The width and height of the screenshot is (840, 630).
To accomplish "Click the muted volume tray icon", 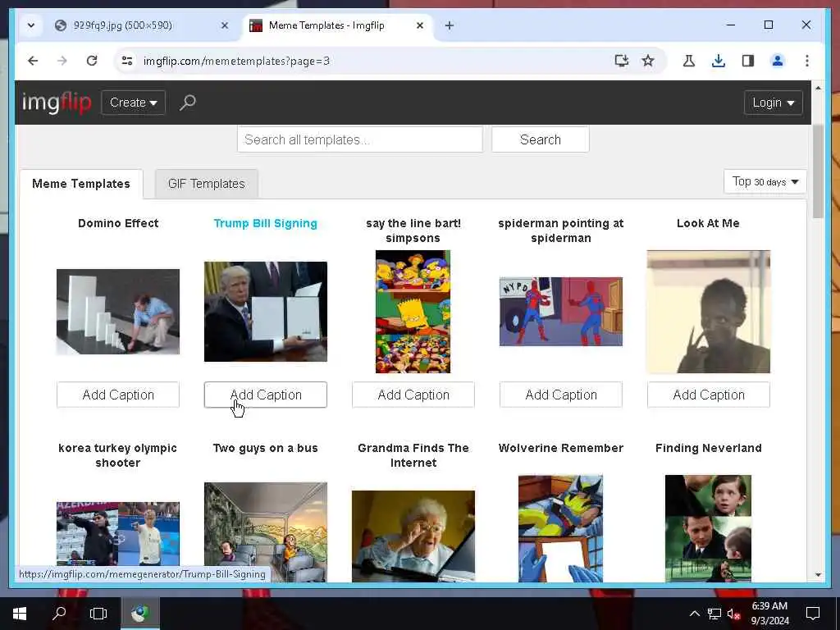I will (x=733, y=614).
